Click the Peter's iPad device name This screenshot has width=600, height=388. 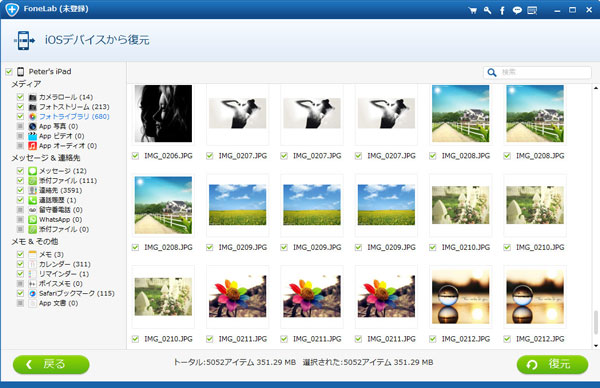pyautogui.click(x=50, y=72)
